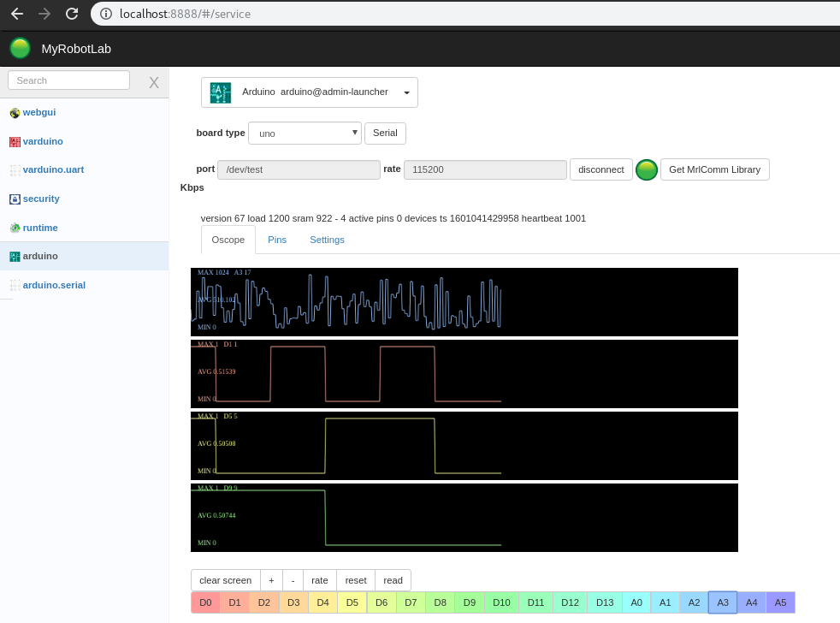840x623 pixels.
Task: Toggle analog pin A0 trace
Action: tap(636, 602)
